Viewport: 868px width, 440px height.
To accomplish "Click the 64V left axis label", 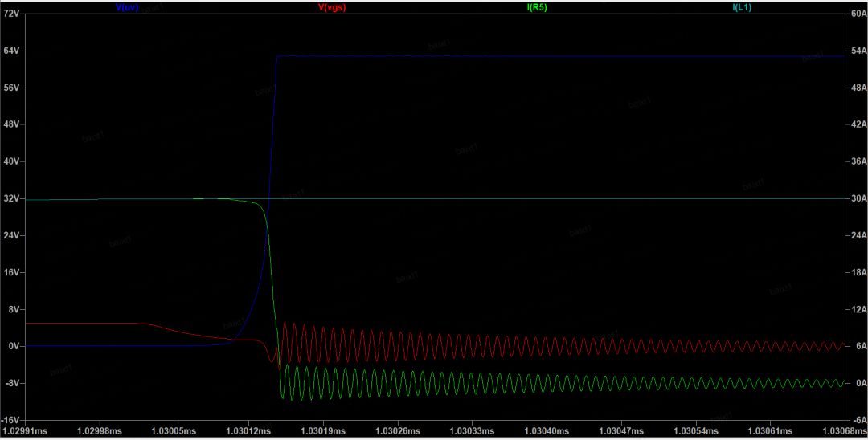I will [x=11, y=51].
